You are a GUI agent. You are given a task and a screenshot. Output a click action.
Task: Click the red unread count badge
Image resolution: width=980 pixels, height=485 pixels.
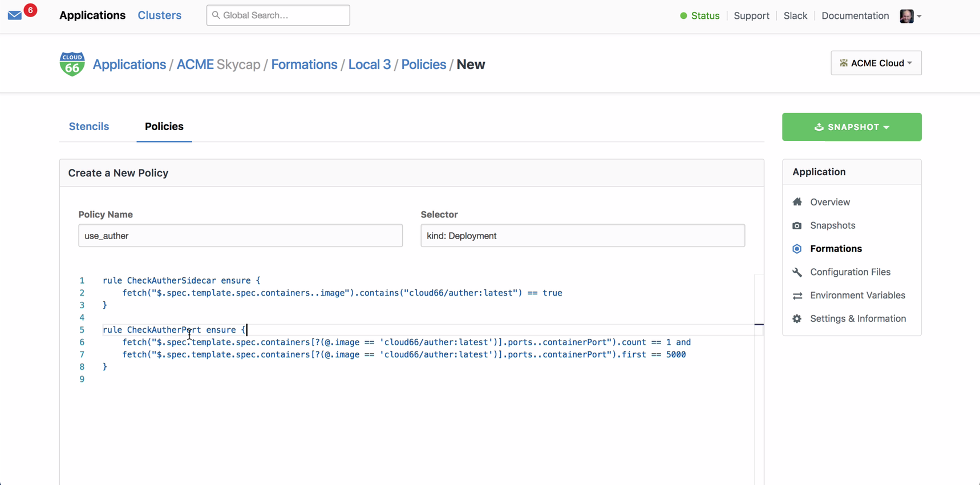click(30, 10)
